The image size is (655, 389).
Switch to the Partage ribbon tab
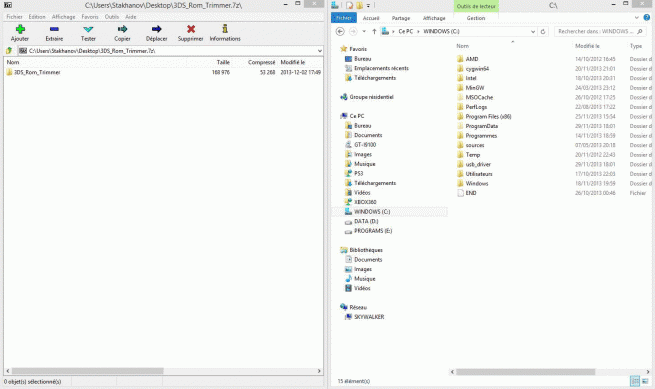click(x=401, y=18)
